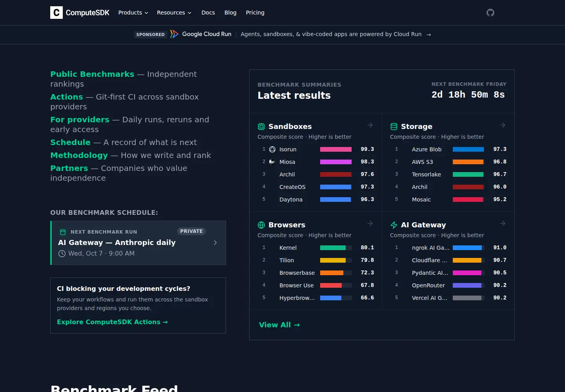Viewport: 565px width, 392px height.
Task: Click Isorun's pink score bar
Action: click(x=336, y=149)
